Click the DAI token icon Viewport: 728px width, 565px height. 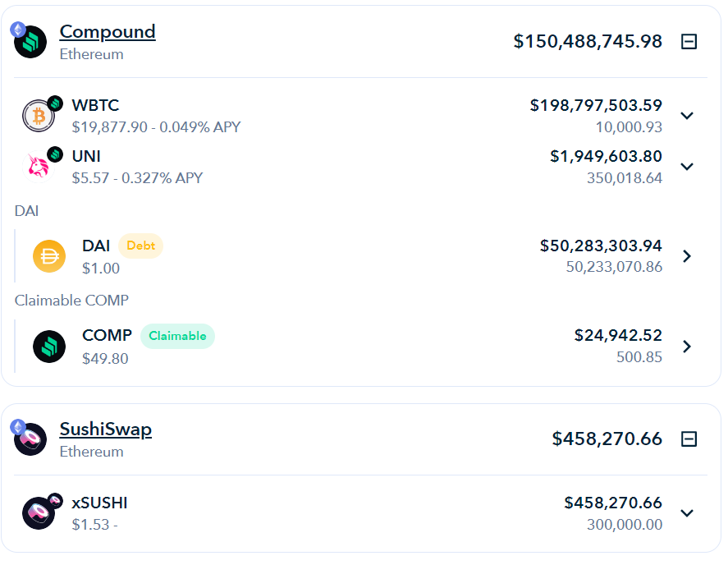[x=49, y=256]
